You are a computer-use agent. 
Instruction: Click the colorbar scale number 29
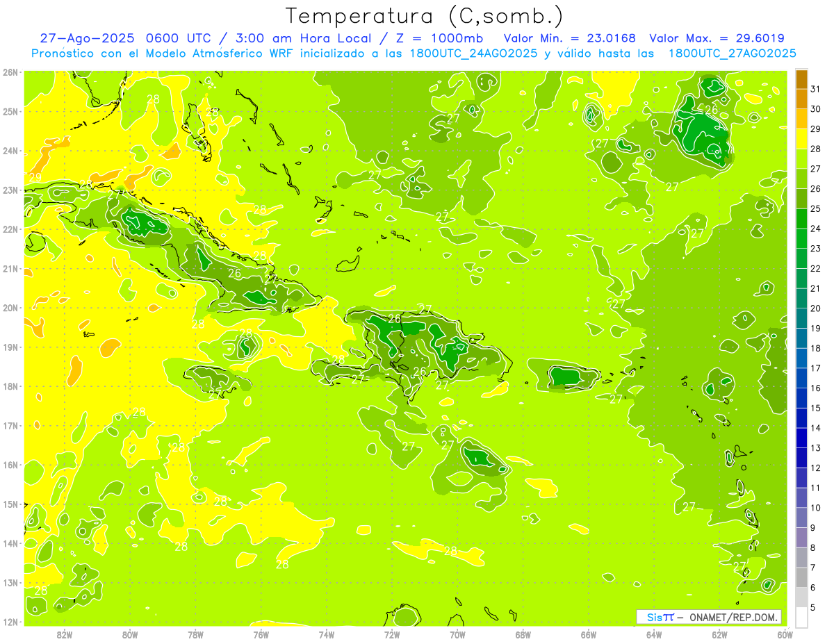(x=816, y=129)
